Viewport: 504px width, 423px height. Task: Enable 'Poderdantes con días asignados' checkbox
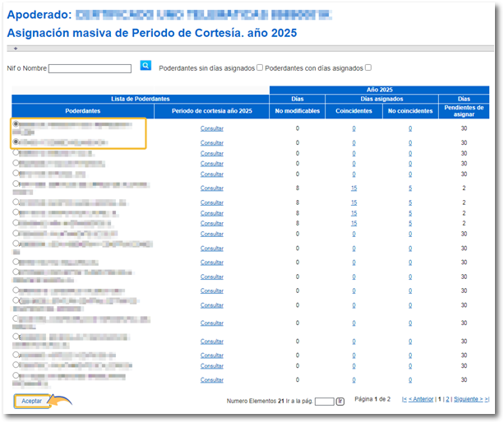click(368, 67)
